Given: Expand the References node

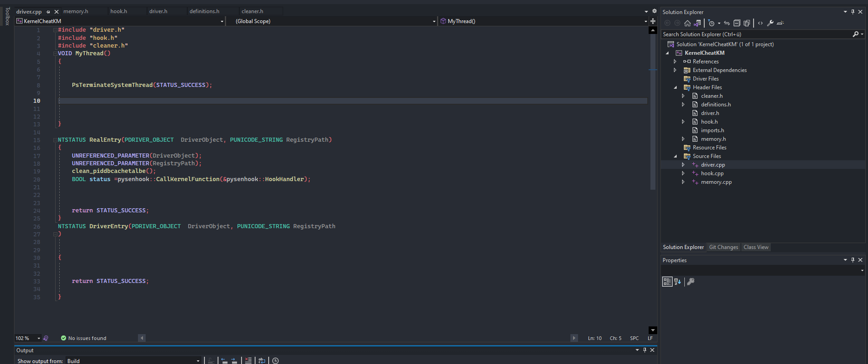Looking at the screenshot, I should tap(675, 62).
